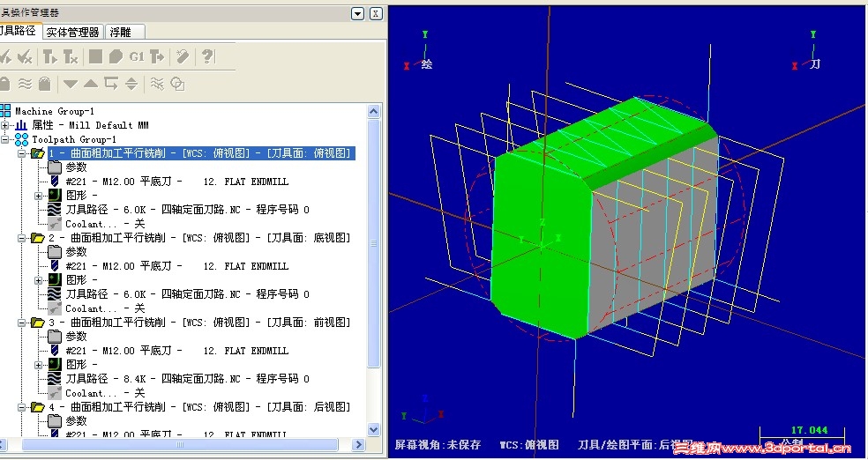Click 刀具路径 6.0K icon in operation 1
The image size is (868, 460).
55,210
